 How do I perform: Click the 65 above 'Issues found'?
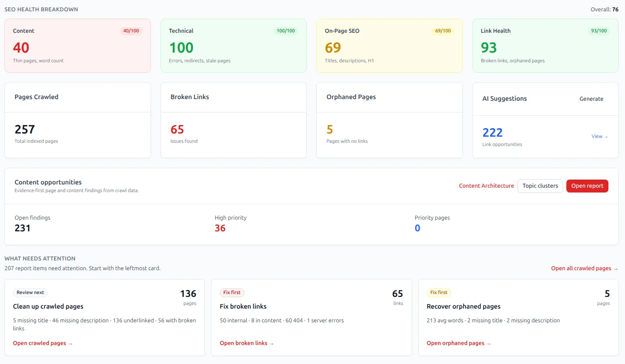(x=177, y=129)
